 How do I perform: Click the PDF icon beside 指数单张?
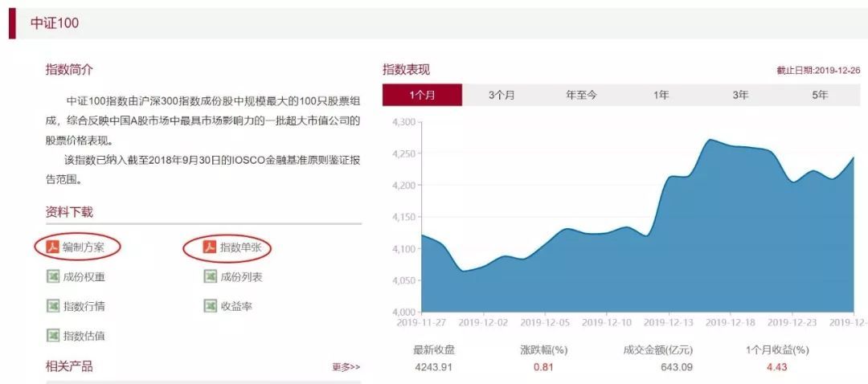coord(211,247)
